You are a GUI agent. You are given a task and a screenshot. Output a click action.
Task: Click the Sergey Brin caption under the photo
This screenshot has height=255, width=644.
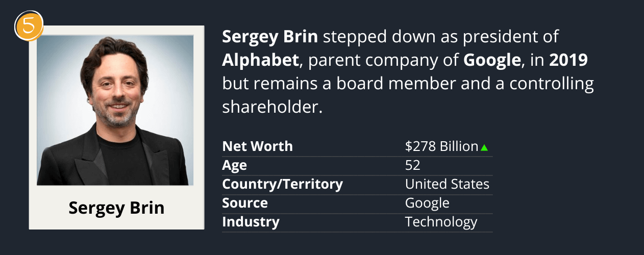point(116,208)
